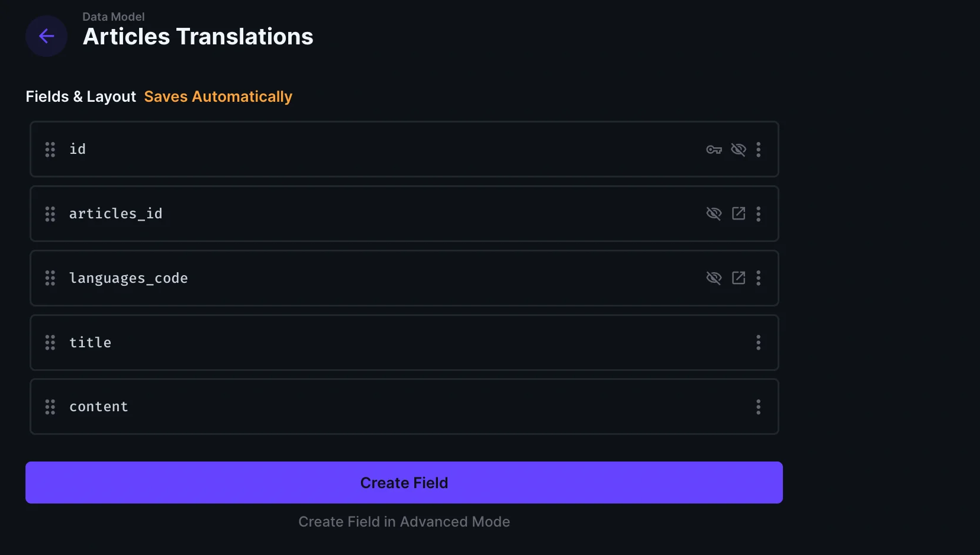
Task: Open the options menu for content field
Action: point(758,407)
